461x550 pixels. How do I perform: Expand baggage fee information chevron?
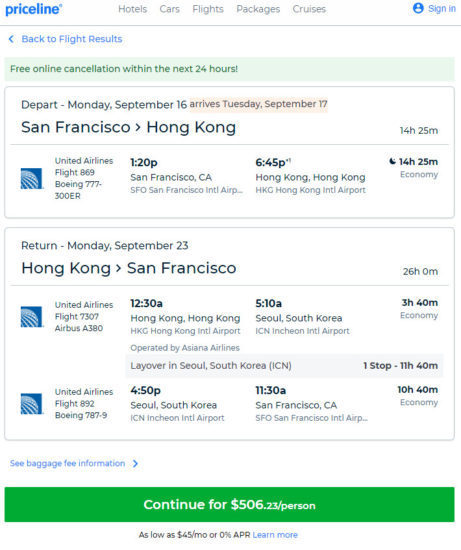pos(135,464)
